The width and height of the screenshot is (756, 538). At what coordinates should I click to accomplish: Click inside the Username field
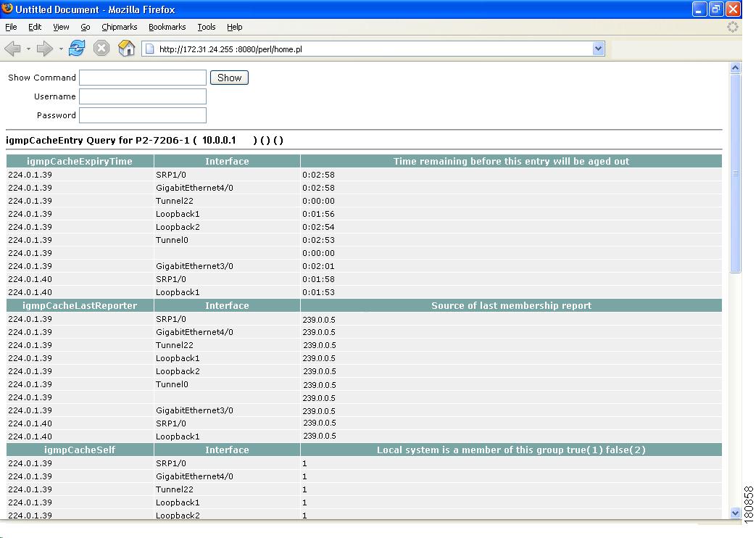pyautogui.click(x=142, y=96)
